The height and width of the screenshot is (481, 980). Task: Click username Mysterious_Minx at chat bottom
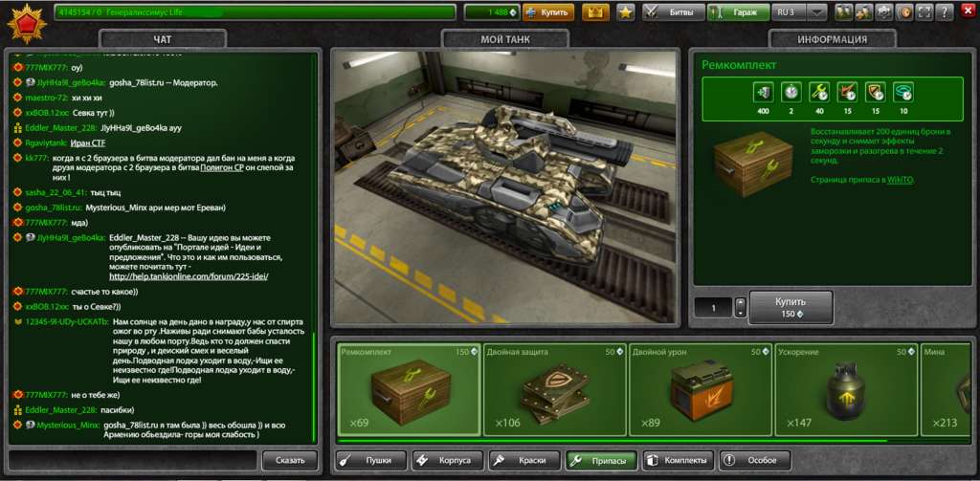(68, 425)
